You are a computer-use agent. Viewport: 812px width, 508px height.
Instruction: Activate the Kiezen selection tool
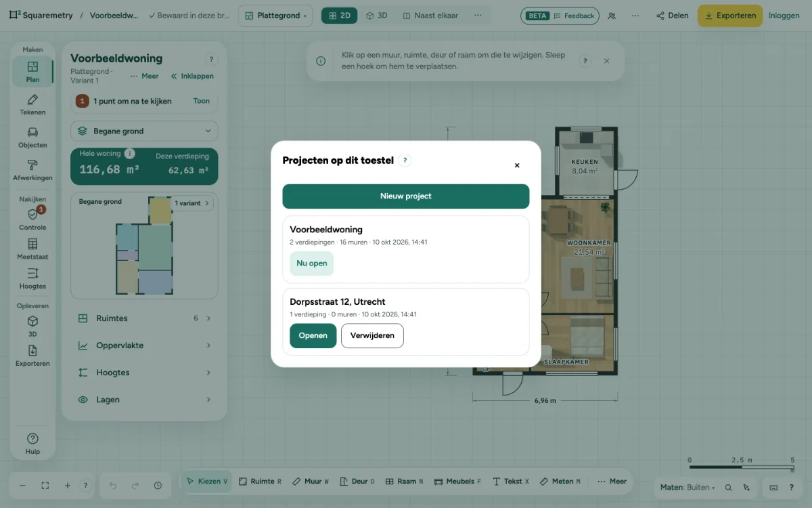click(207, 482)
